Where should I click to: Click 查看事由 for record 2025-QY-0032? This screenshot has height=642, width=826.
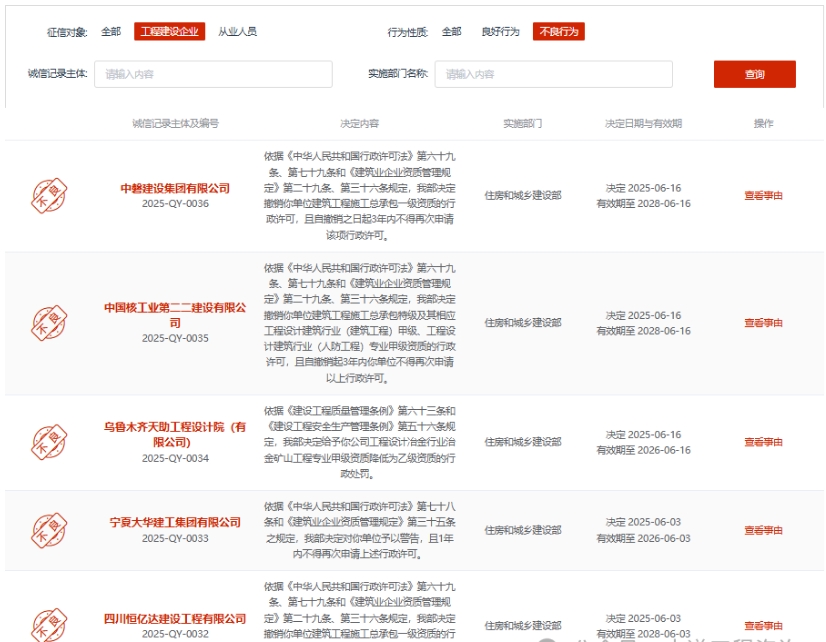point(763,626)
